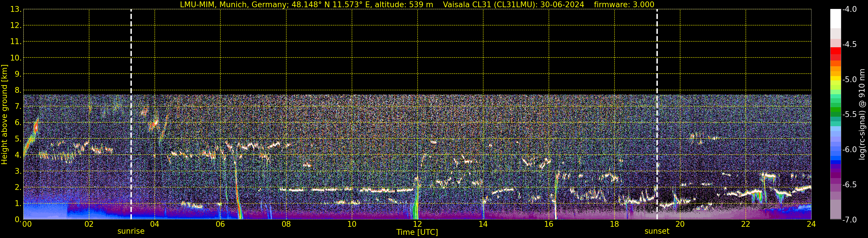Click the white dashed sunrise marker line
Screen dimensions: 868x238
tap(131, 114)
